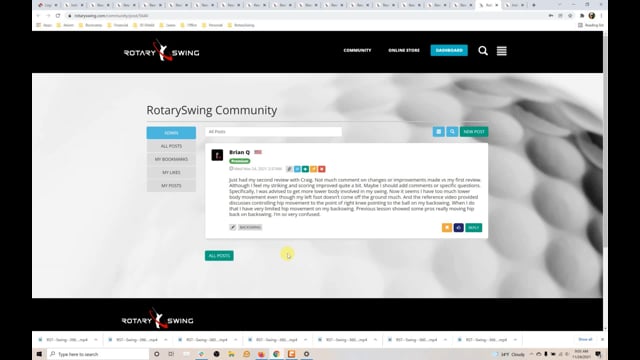Click the BACKSWING tag on the post
This screenshot has height=360, width=640.
(x=250, y=227)
